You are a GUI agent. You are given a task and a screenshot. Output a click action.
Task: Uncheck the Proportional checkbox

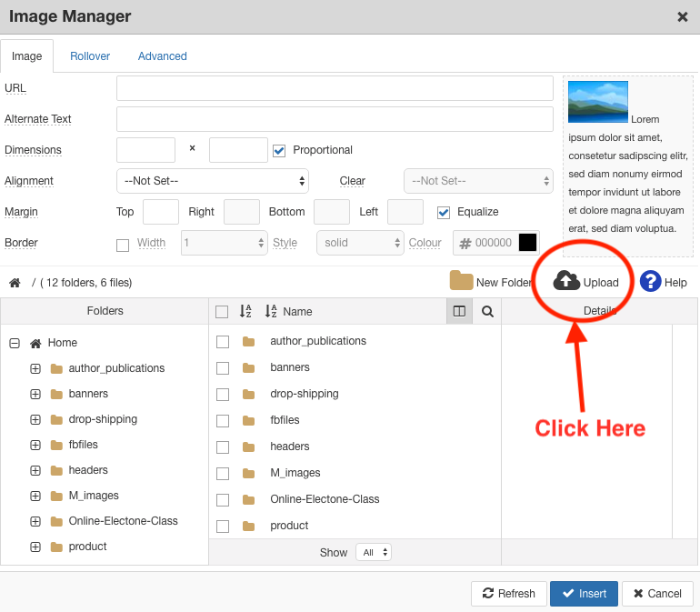pos(279,150)
